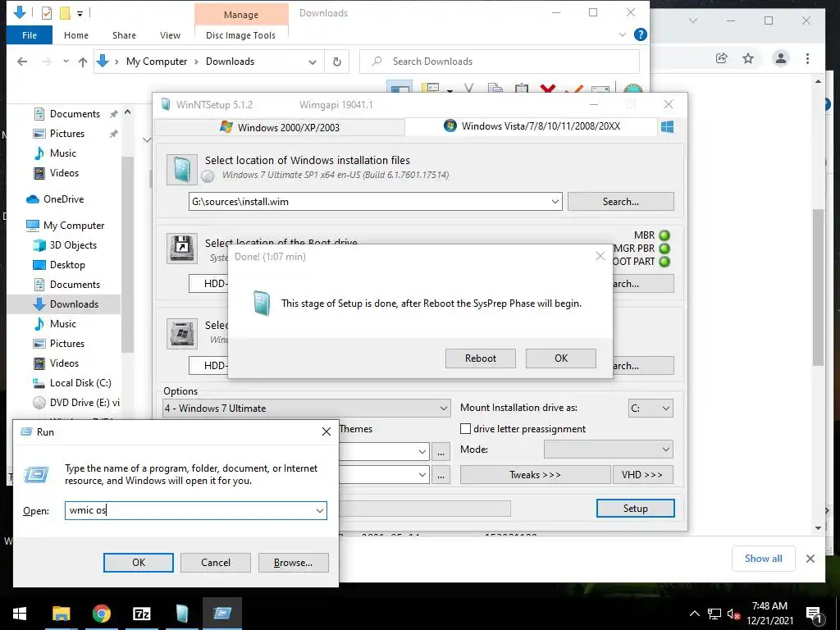
Task: Click the Setup button
Action: [x=636, y=509]
